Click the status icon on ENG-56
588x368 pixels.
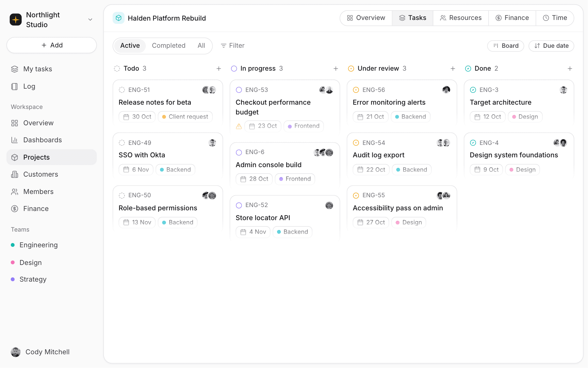(x=356, y=90)
